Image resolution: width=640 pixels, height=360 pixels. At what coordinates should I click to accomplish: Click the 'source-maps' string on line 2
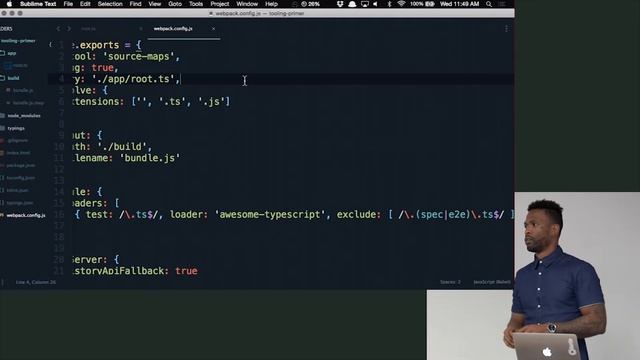click(139, 56)
